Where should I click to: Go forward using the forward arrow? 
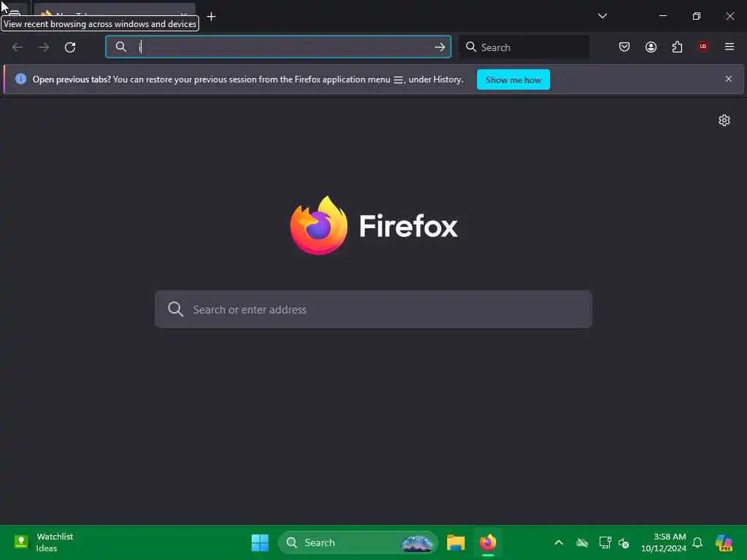point(43,47)
